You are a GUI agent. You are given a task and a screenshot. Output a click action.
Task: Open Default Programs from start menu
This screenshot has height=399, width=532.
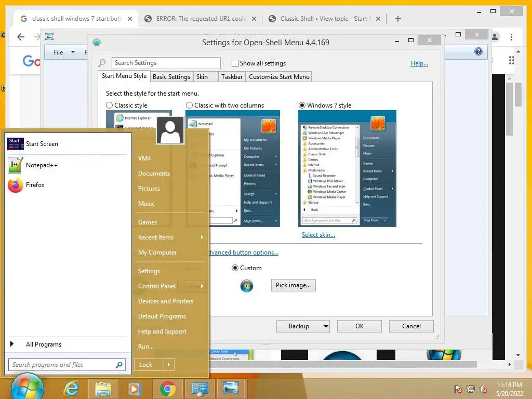pyautogui.click(x=162, y=316)
